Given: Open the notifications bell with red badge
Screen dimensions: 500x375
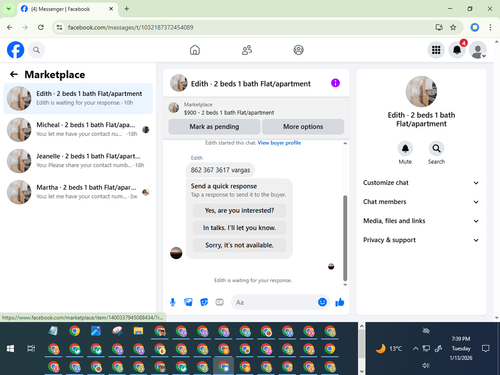Looking at the screenshot, I should 457,50.
